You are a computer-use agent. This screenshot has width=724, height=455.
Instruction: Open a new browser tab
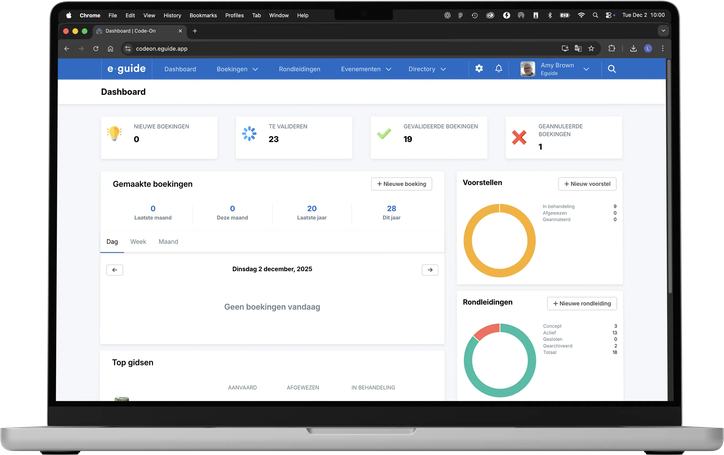pos(195,31)
